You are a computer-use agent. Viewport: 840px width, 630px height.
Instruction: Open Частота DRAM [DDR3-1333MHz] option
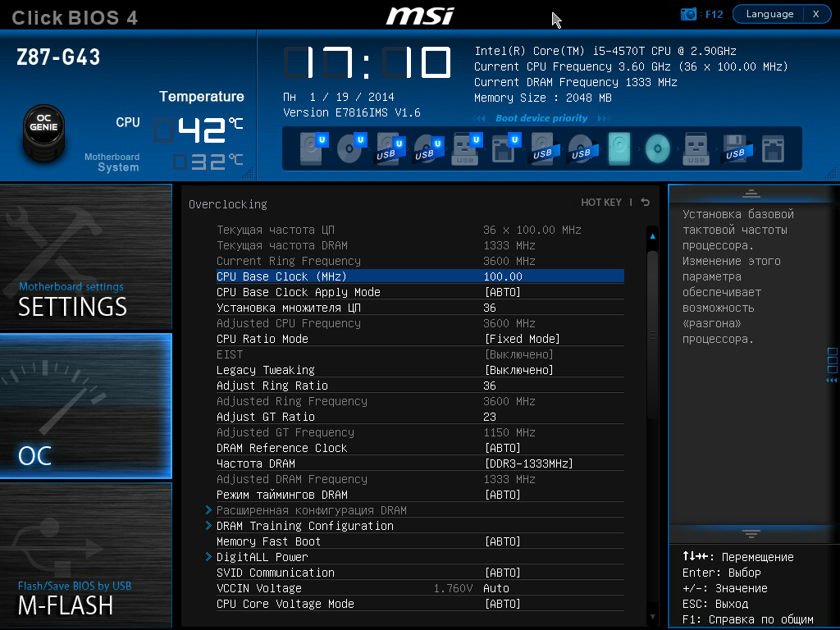[420, 463]
